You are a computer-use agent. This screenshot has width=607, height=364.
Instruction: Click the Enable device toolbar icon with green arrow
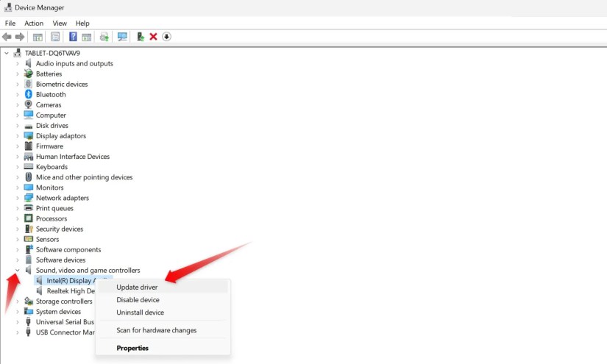[x=140, y=37]
